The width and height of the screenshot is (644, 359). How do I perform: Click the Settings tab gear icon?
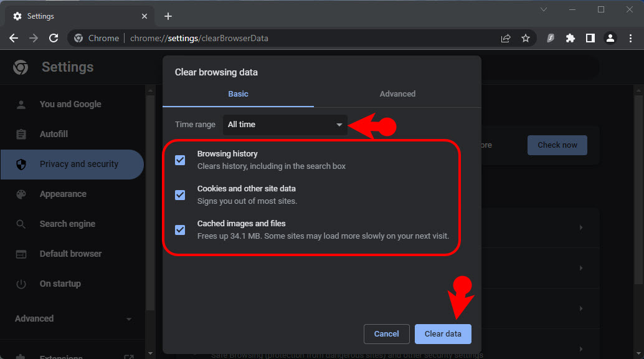click(17, 16)
